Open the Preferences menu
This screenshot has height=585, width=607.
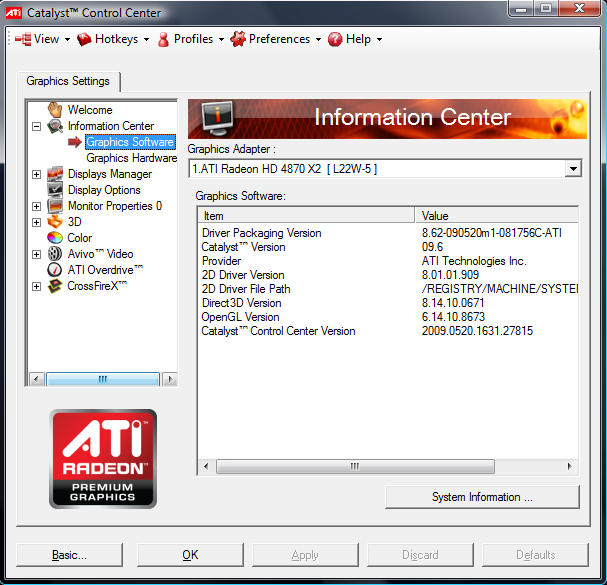click(276, 39)
